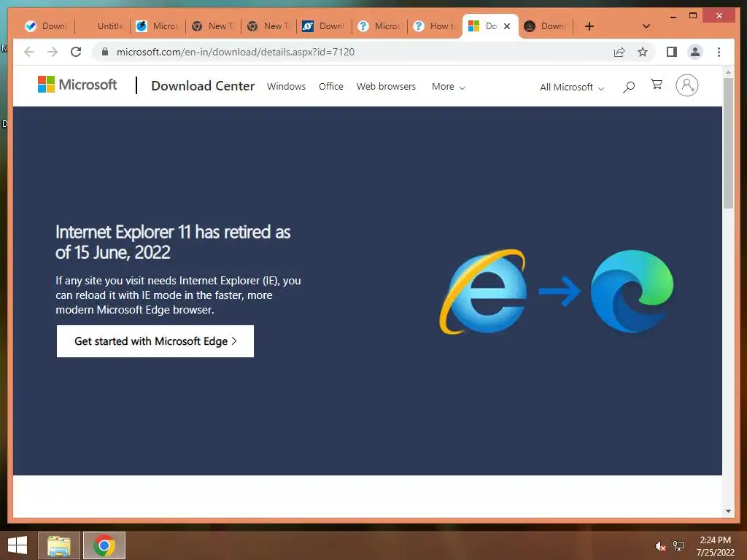Screen dimensions: 747x560
Task: Click the scrollbar down arrow
Action: point(729,511)
